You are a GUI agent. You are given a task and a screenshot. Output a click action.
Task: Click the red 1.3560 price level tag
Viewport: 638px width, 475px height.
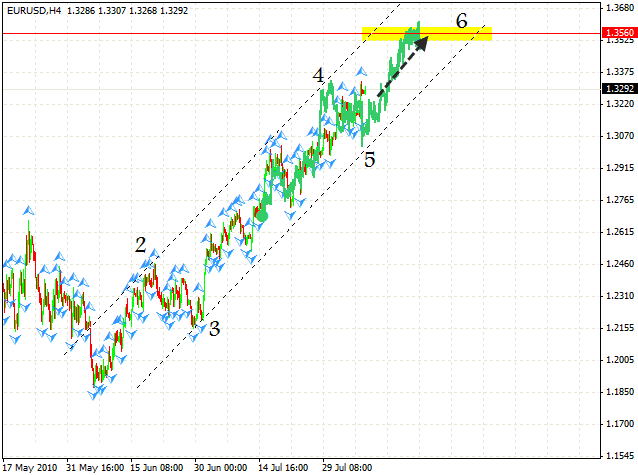tap(619, 33)
